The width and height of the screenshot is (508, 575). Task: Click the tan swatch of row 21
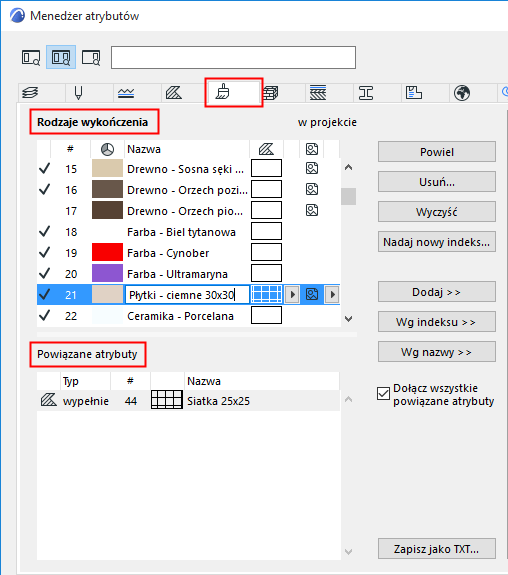[107, 294]
